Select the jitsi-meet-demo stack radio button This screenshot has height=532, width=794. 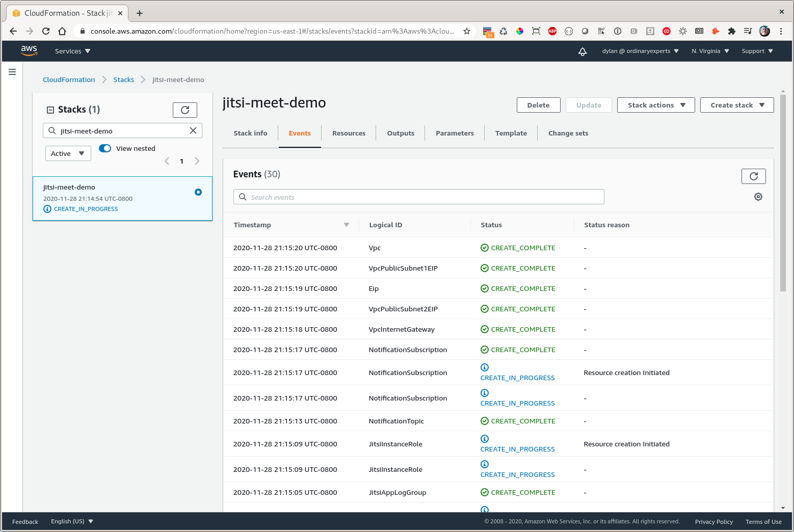[198, 192]
